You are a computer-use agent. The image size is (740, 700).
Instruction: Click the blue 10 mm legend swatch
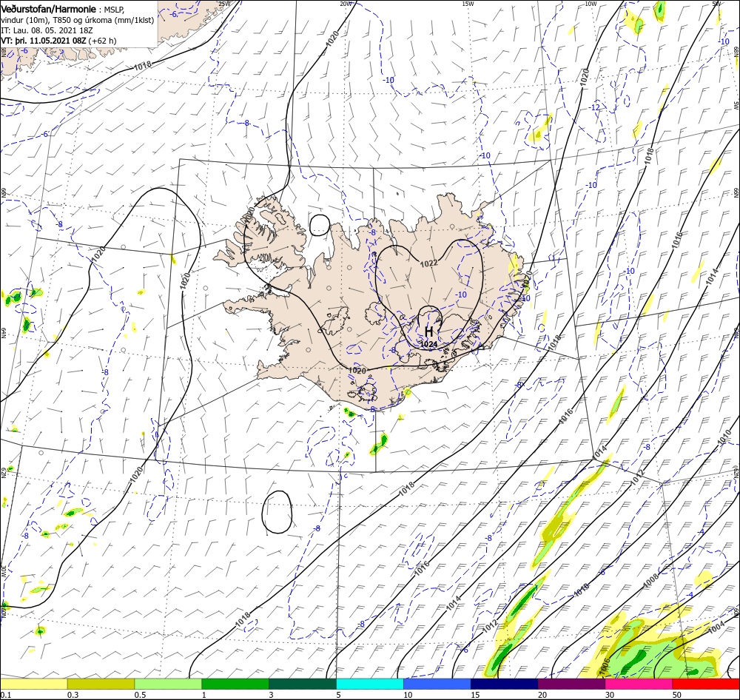click(437, 684)
